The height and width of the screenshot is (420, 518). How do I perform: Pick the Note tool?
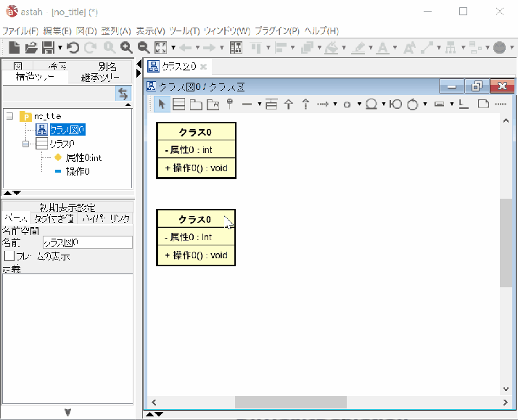pos(483,104)
